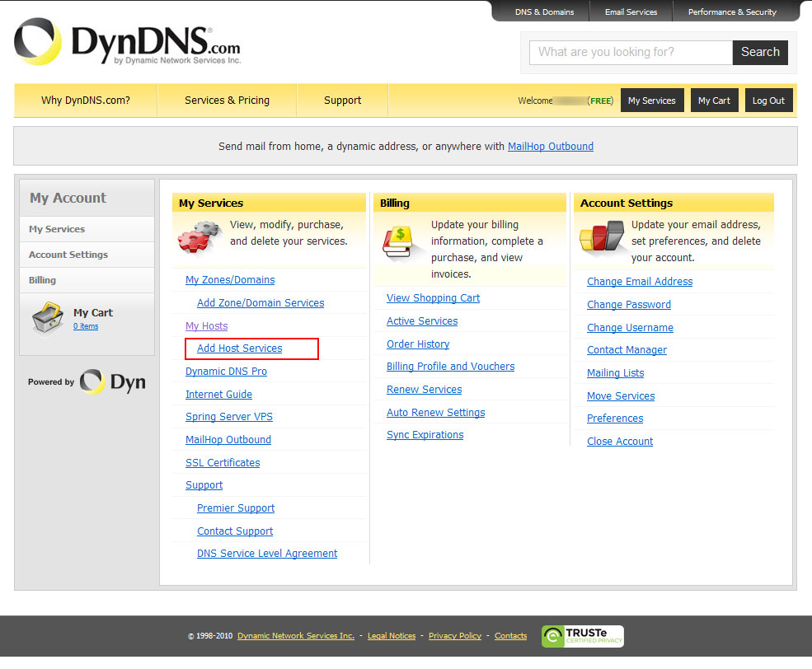
Task: Click the search input field
Action: point(631,52)
